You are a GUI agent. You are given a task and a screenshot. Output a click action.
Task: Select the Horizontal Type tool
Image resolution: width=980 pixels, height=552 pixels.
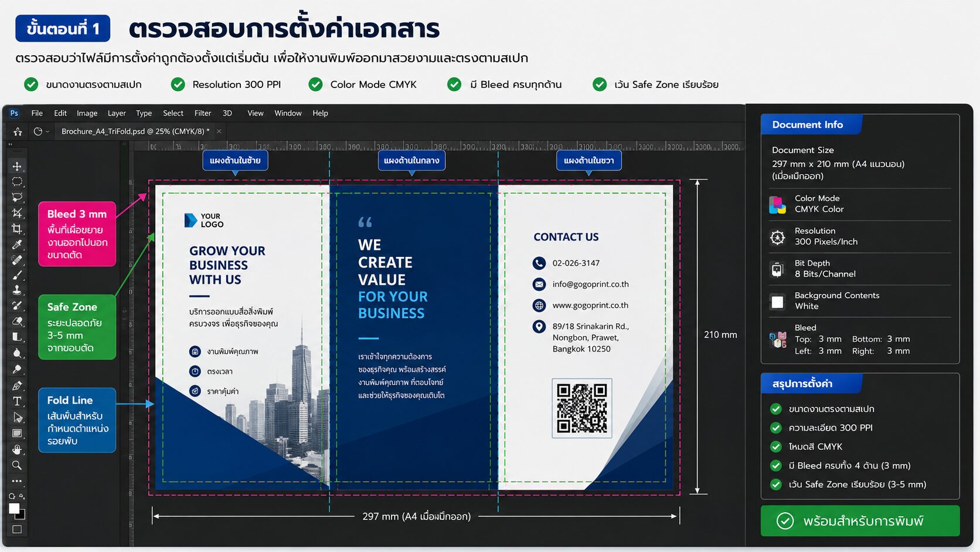point(17,401)
